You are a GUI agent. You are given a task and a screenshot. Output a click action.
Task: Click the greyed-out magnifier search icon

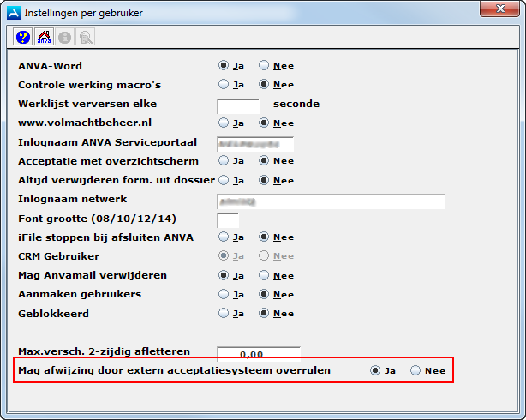(x=85, y=37)
